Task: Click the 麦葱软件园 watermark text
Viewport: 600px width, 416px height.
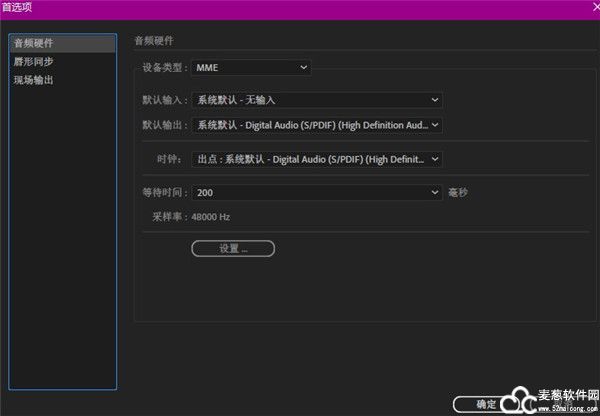Action: 566,395
